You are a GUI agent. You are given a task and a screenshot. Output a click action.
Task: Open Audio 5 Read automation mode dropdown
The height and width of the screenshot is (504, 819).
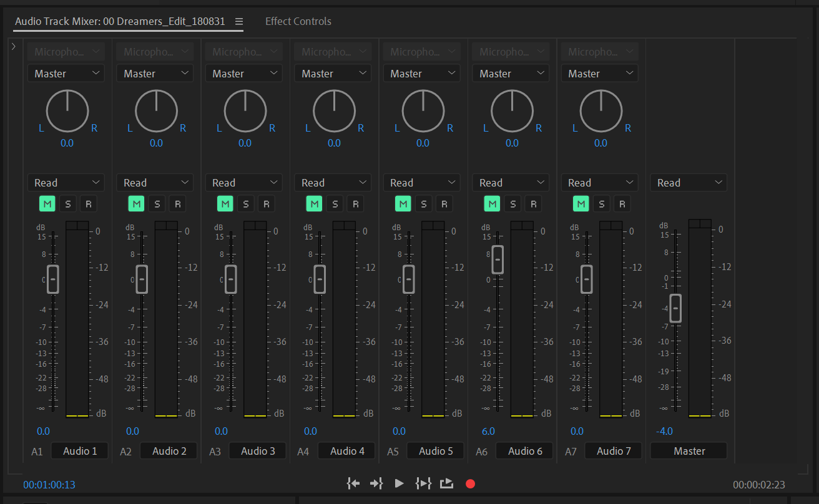[421, 183]
